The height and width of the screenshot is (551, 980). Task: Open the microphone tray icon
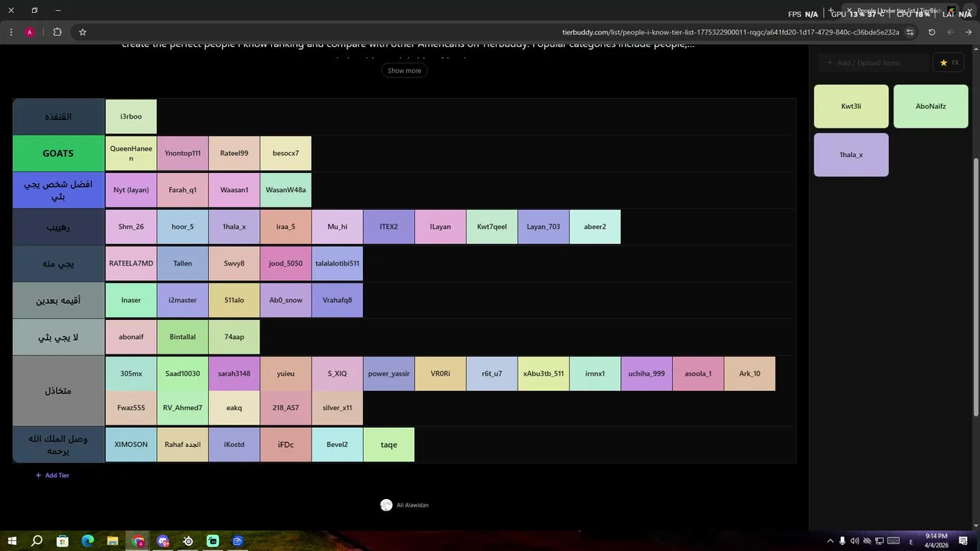(x=842, y=541)
